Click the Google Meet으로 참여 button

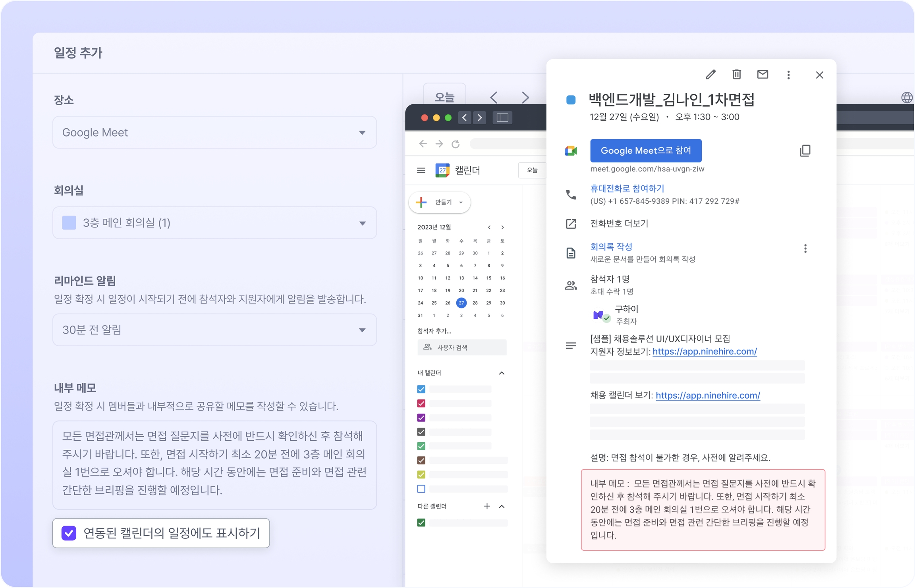click(646, 150)
